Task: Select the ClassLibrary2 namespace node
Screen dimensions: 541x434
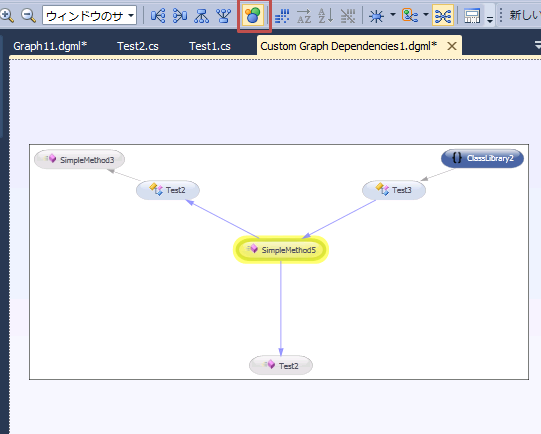Action: click(482, 158)
